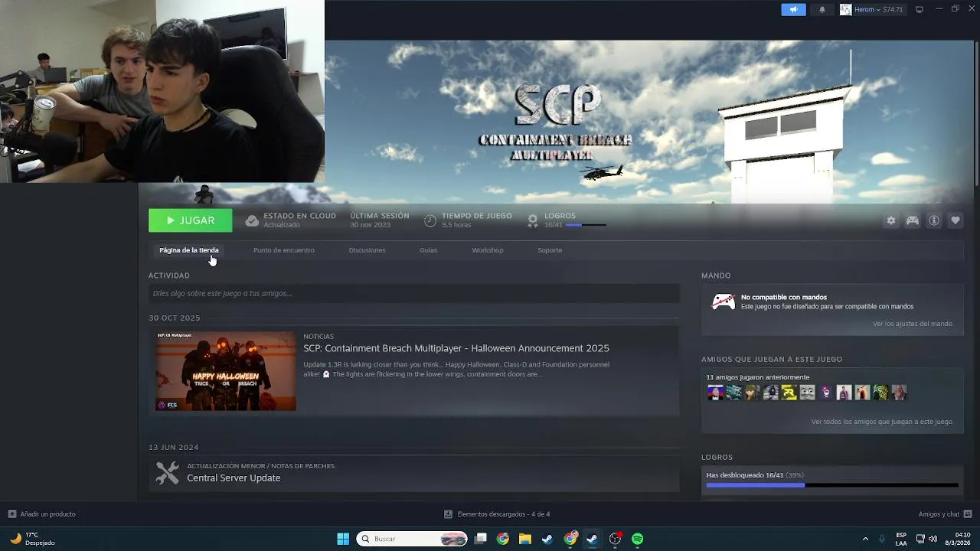Click the downloads icon in the bottom bar

click(x=448, y=514)
